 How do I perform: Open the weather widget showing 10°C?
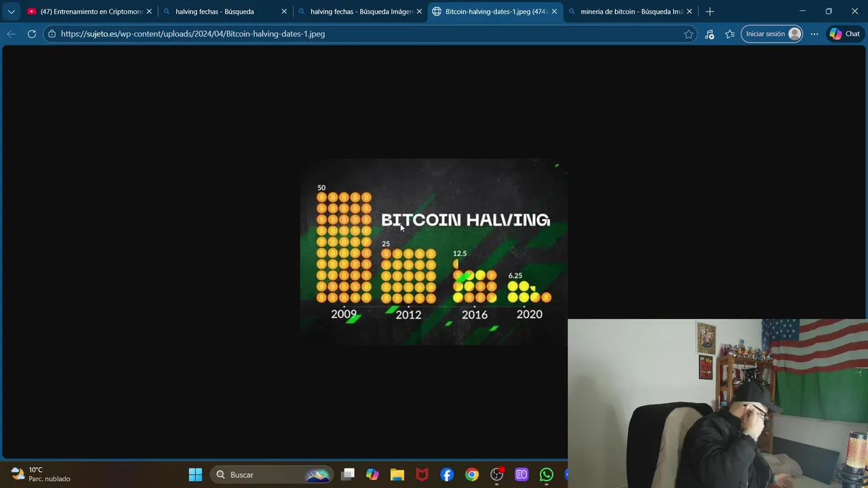[x=41, y=474]
